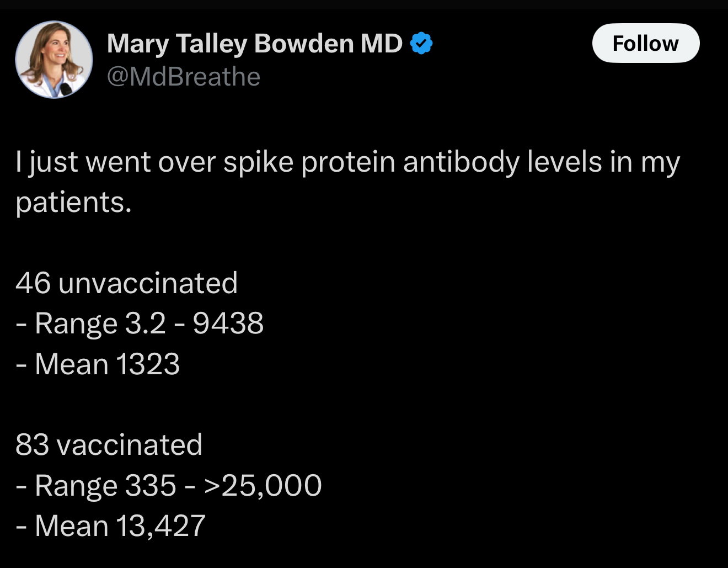Click the number 9438 in the unvaccinated range
The image size is (728, 568).
[x=228, y=323]
